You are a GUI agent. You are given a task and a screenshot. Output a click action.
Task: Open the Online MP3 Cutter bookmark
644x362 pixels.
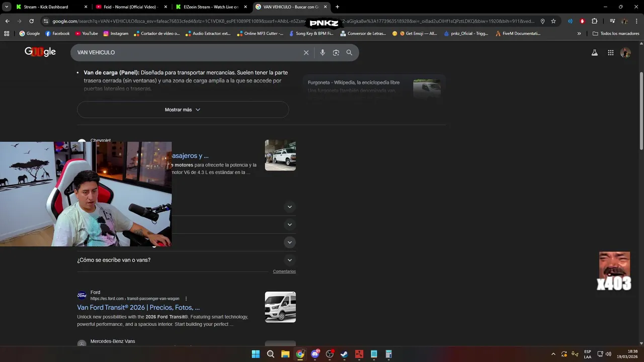[260, 34]
